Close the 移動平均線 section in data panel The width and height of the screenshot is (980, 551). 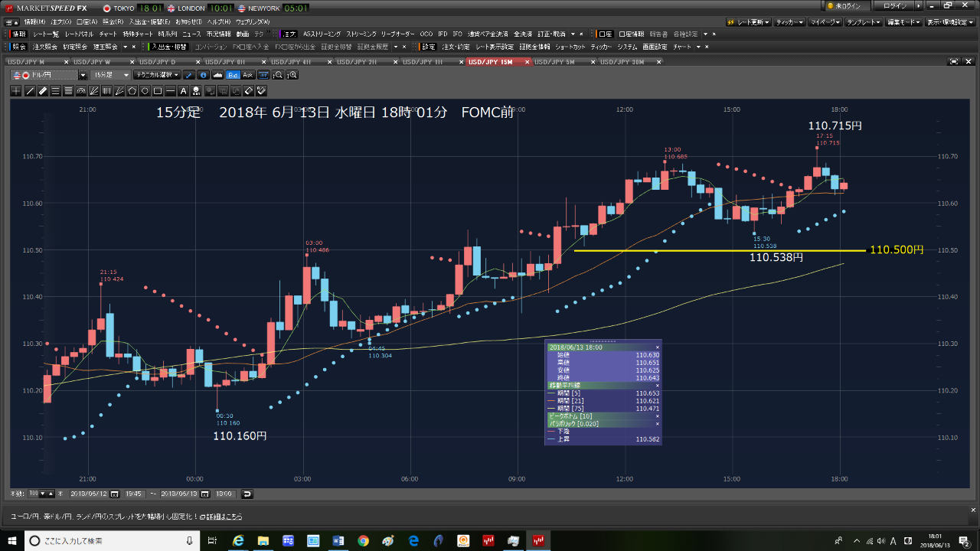[657, 385]
